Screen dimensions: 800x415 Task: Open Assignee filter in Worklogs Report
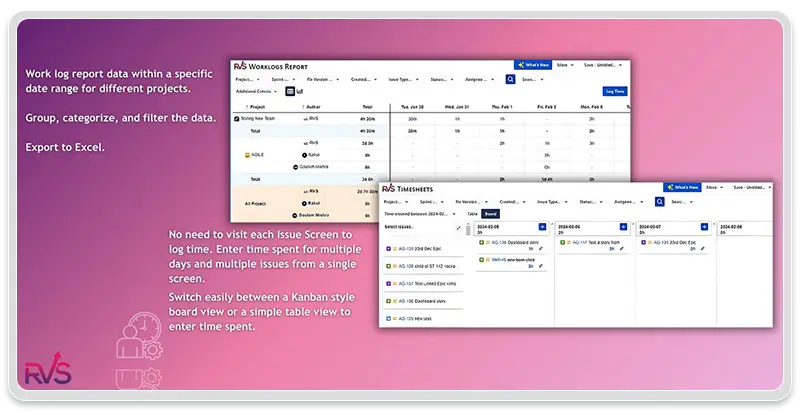480,80
